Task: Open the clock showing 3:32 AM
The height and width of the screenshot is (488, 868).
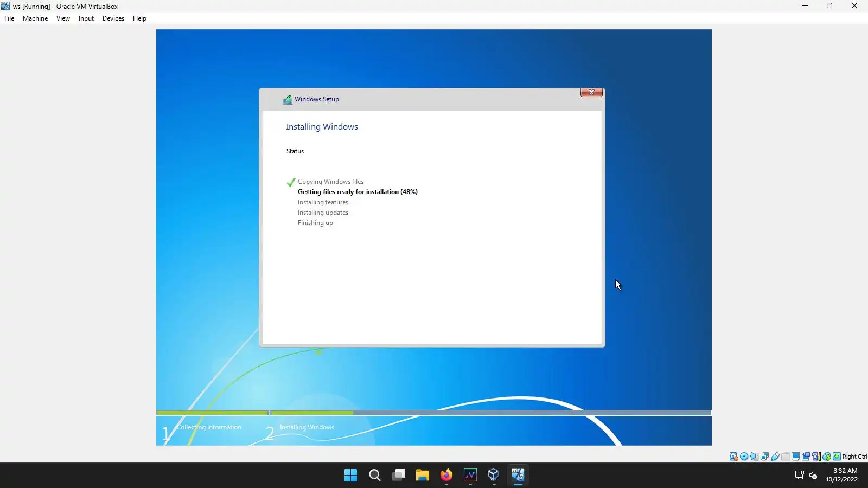Action: coord(842,475)
